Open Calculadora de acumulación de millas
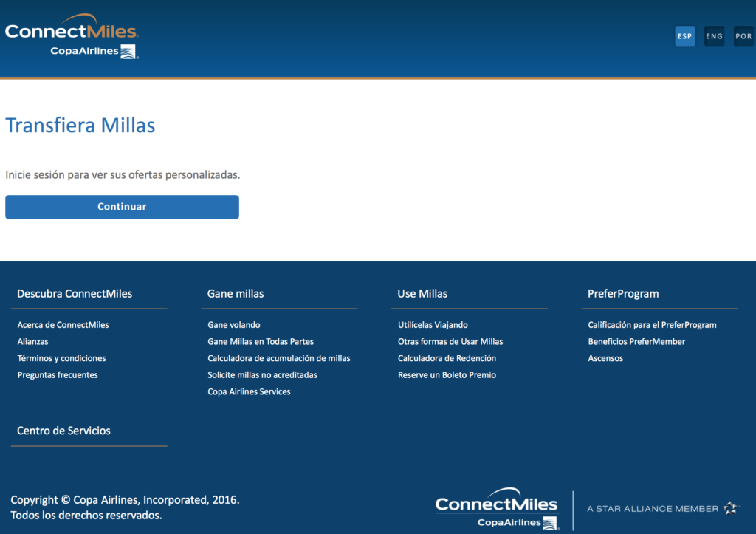This screenshot has height=534, width=756. coord(278,358)
